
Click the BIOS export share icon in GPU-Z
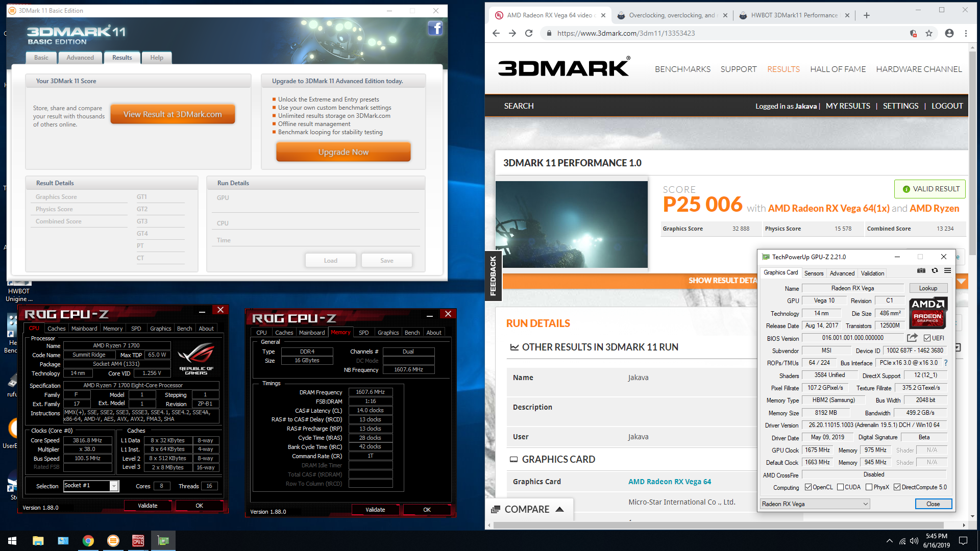pos(912,338)
